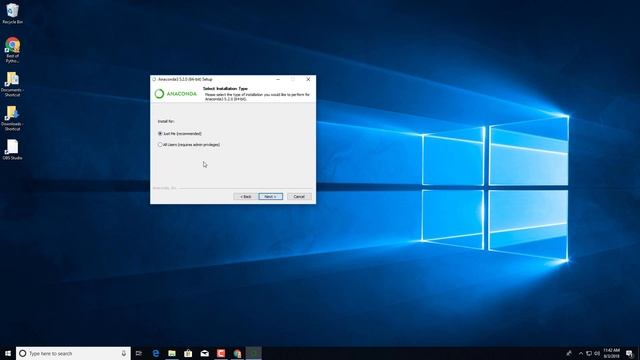
Task: Open the People icon in the taskbar
Action: coord(569,353)
